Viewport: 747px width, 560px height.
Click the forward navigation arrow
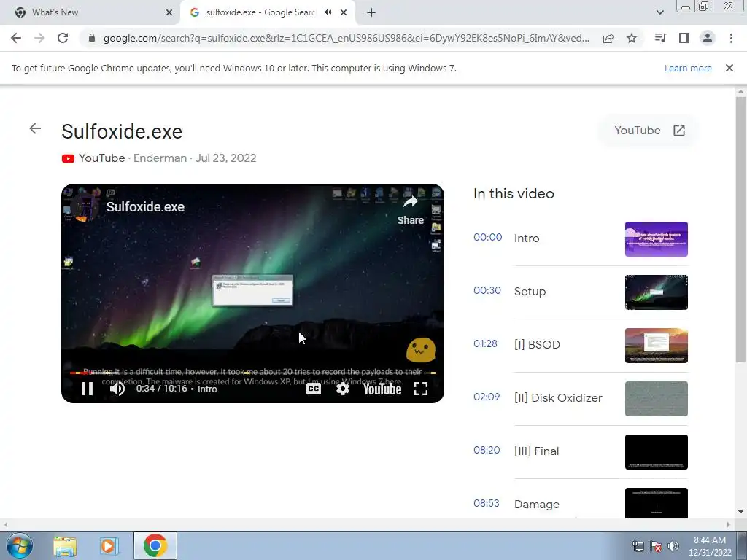point(39,38)
